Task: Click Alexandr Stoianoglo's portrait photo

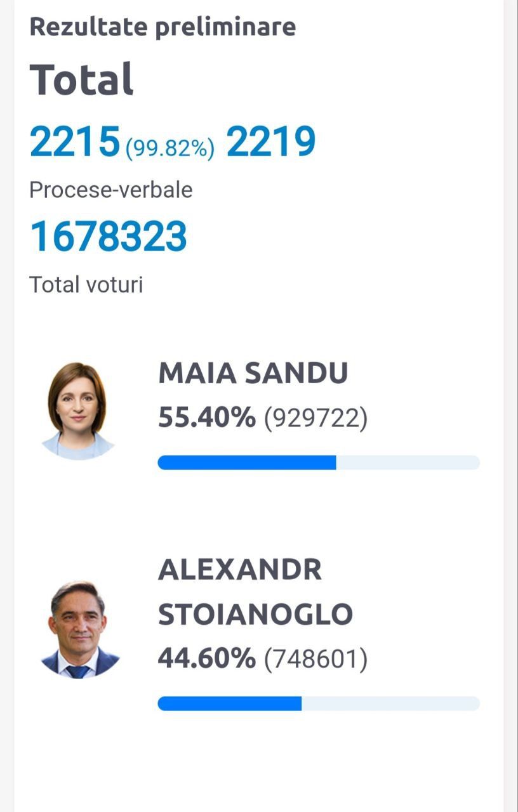Action: [x=79, y=629]
